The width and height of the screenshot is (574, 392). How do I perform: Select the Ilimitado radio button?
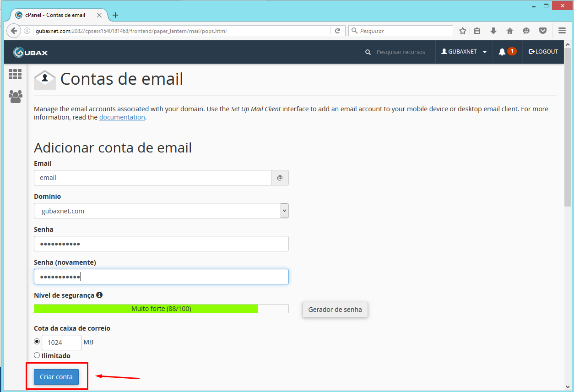tap(37, 355)
